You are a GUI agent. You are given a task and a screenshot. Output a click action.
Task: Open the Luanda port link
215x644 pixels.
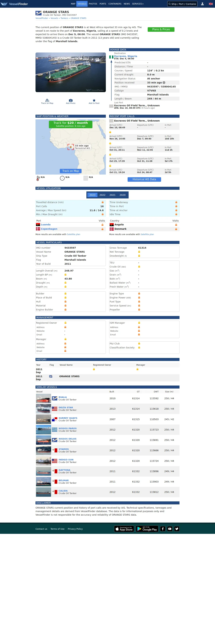(46, 225)
